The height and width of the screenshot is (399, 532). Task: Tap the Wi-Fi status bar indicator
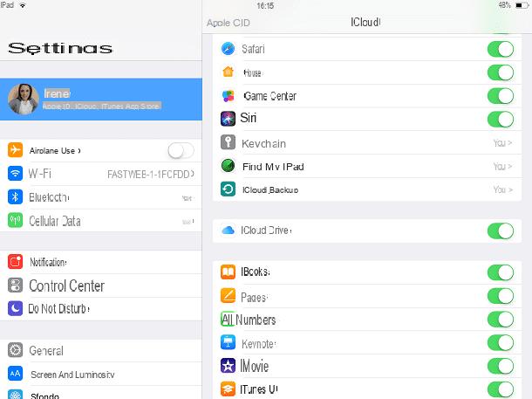pyautogui.click(x=23, y=5)
